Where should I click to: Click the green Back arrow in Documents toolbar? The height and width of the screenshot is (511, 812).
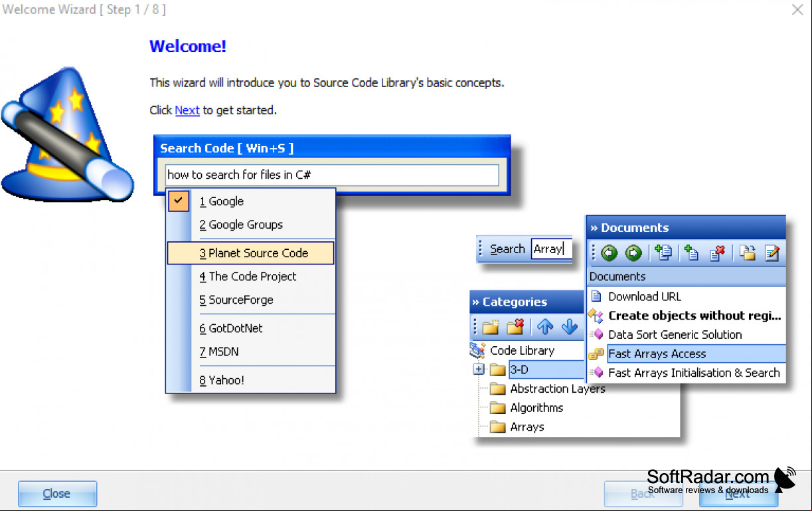click(609, 253)
